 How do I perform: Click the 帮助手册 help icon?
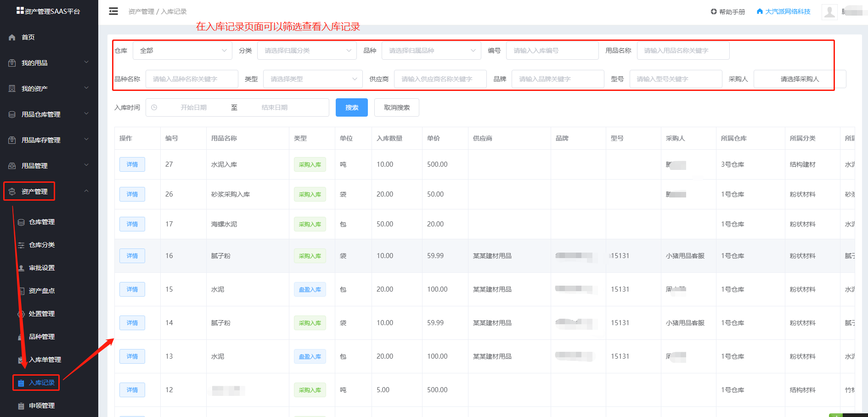(x=714, y=11)
